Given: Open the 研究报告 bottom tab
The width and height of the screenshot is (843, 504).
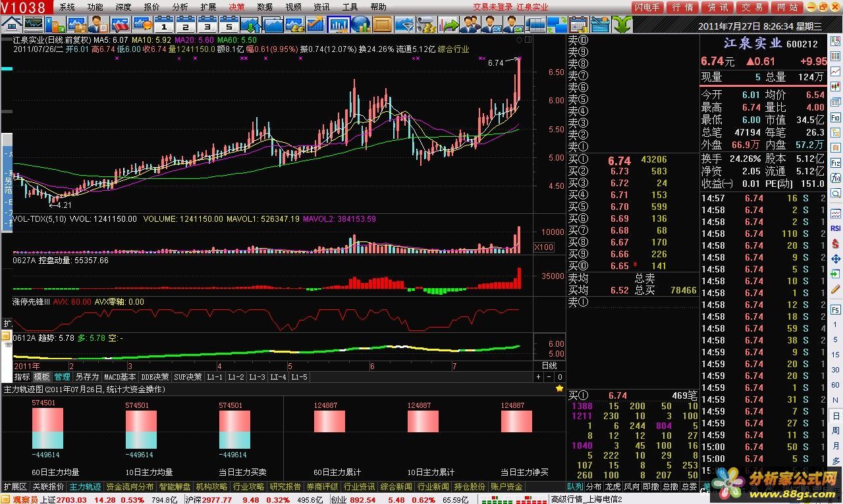Looking at the screenshot, I should tap(285, 487).
